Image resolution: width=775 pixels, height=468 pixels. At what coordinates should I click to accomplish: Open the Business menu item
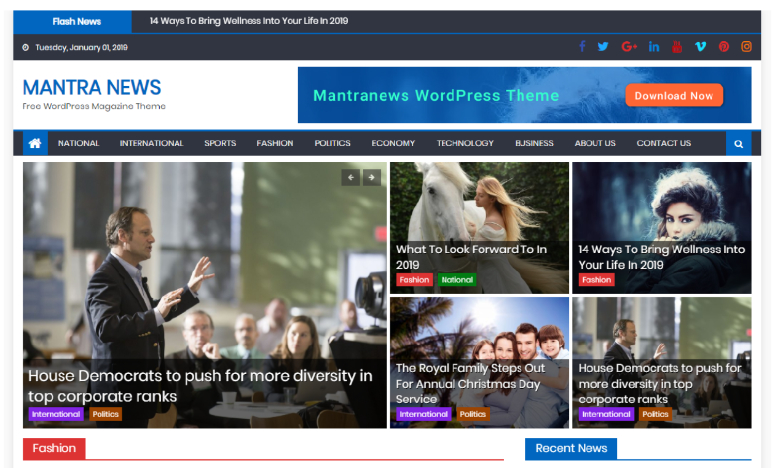click(534, 143)
